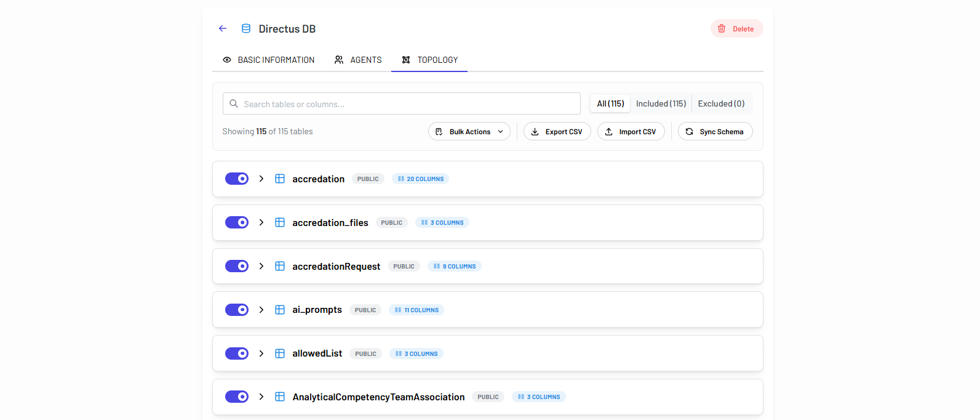This screenshot has height=420, width=980.
Task: Expand the allowedList table row
Action: 261,353
